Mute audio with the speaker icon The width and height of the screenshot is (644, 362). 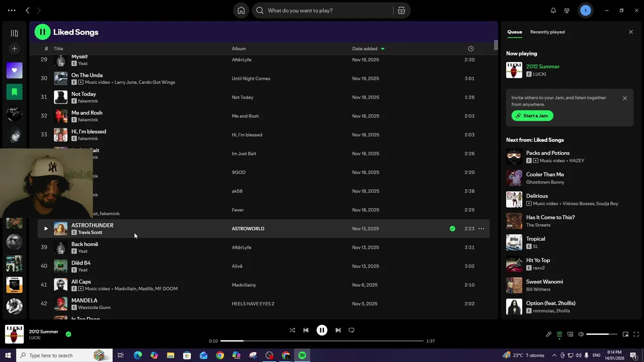581,334
